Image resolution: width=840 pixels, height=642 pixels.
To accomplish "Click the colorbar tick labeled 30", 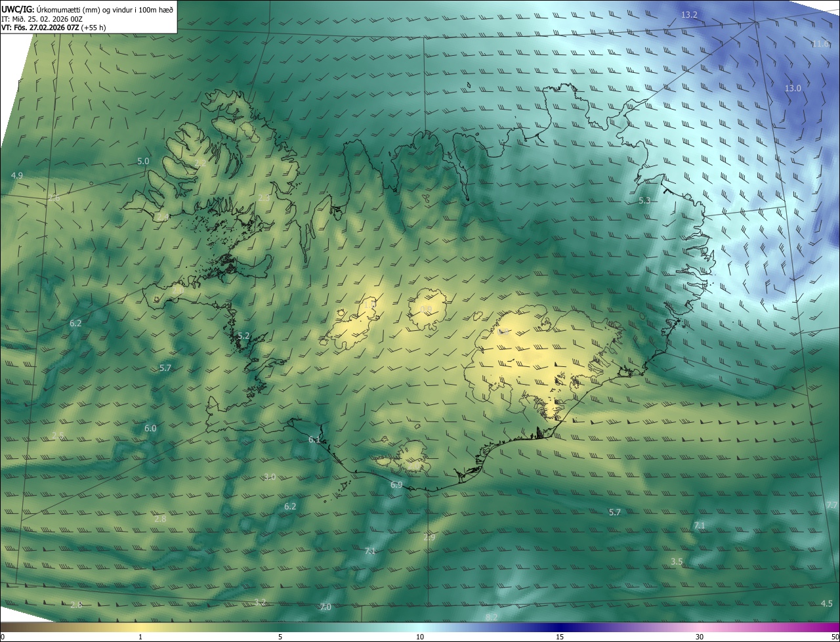I will [700, 637].
